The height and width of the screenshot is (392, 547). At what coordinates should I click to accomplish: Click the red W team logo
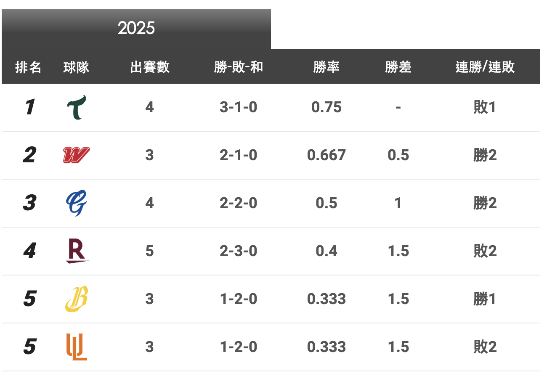click(x=76, y=155)
